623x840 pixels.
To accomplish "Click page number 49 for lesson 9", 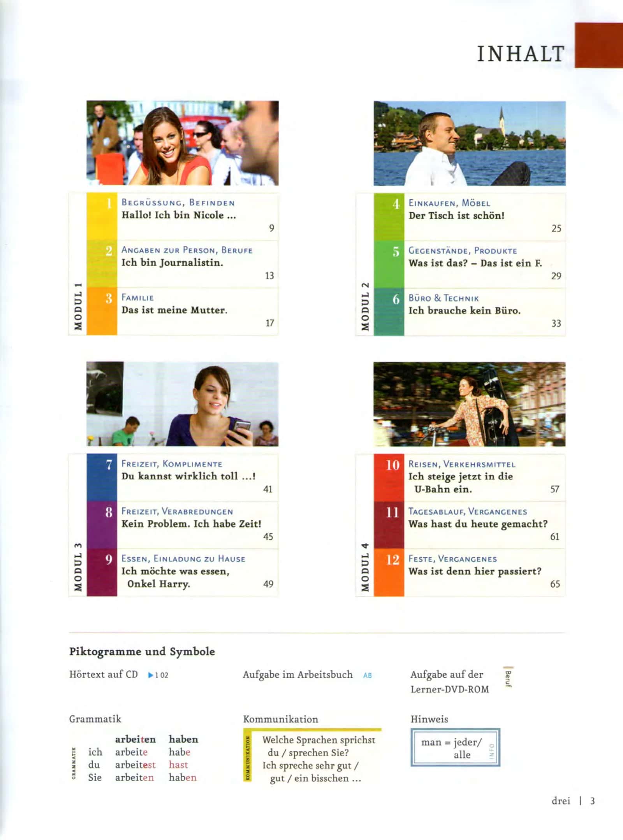I will tap(268, 584).
